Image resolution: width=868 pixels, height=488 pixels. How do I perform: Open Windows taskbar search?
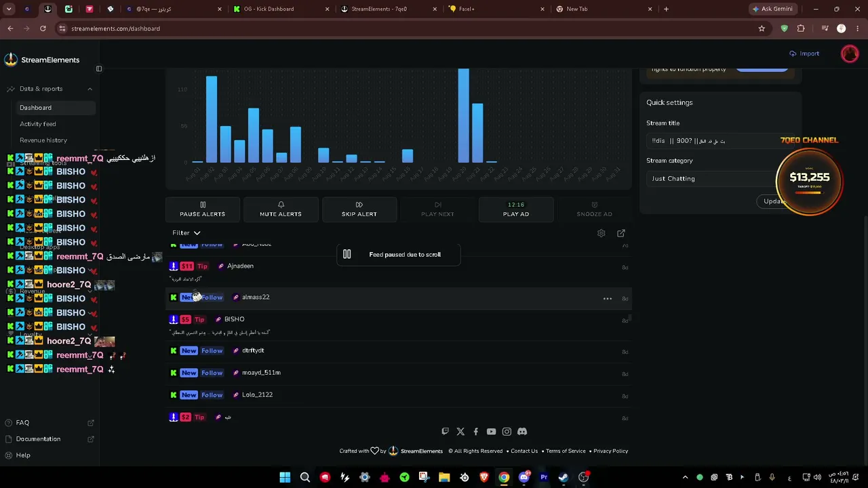click(305, 478)
